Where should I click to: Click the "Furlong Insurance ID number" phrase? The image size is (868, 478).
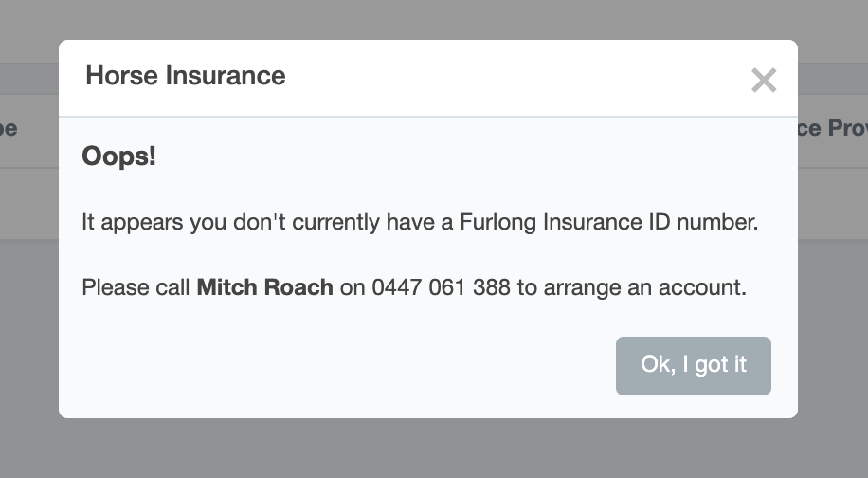pos(608,224)
